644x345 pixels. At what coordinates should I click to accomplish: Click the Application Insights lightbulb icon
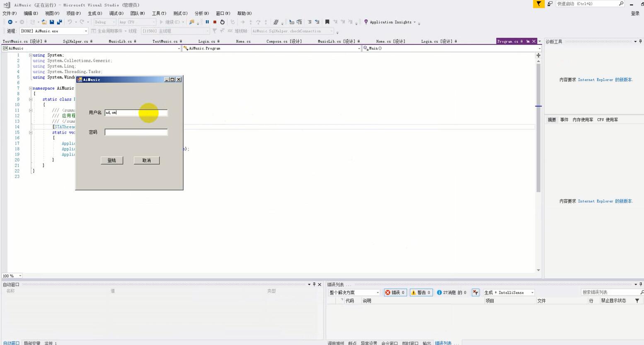pos(366,22)
